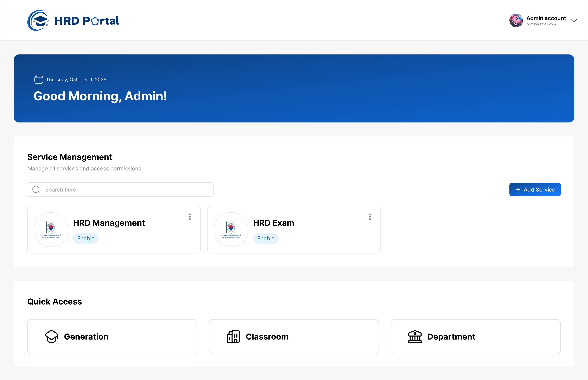Click the Classroom building icon
This screenshot has width=588, height=380.
[x=233, y=337]
